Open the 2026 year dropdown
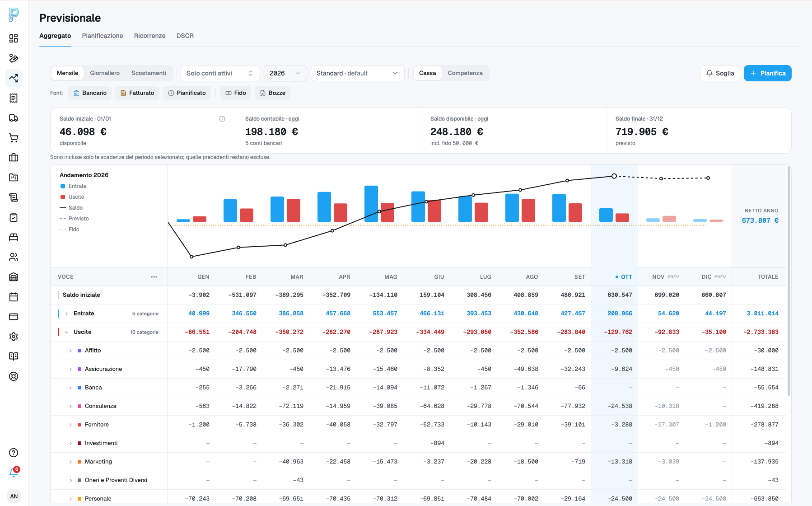 click(285, 73)
